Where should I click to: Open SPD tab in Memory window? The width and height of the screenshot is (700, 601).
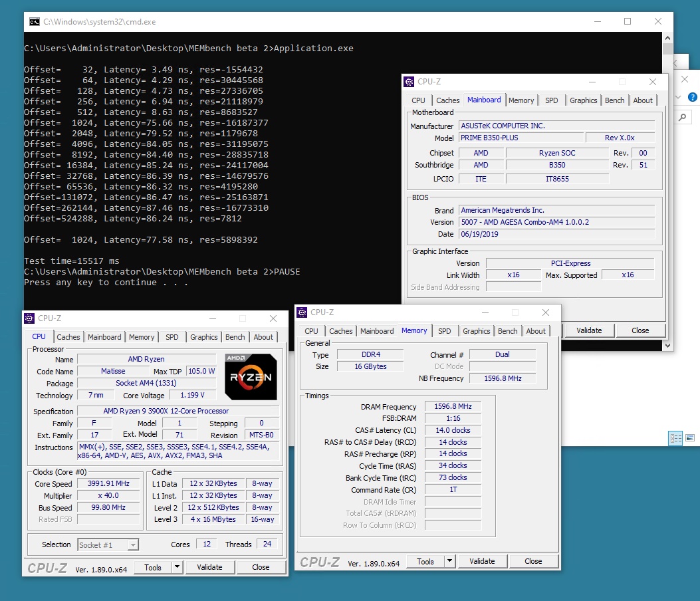click(444, 331)
